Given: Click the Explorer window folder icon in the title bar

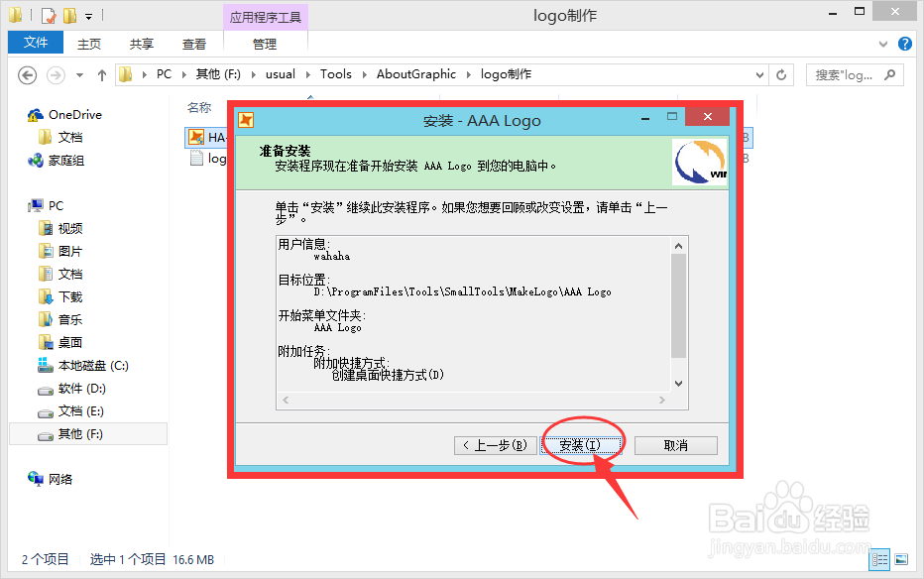Looking at the screenshot, I should 16,15.
